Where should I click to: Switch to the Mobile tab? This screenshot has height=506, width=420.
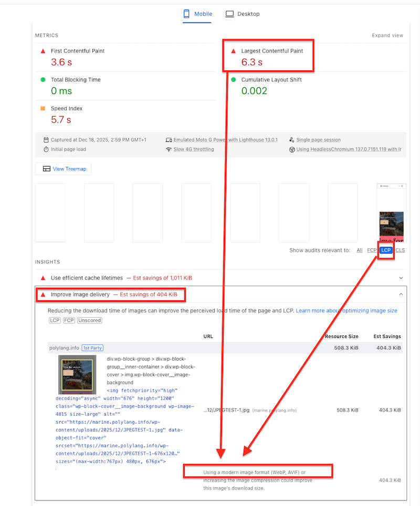[x=197, y=14]
